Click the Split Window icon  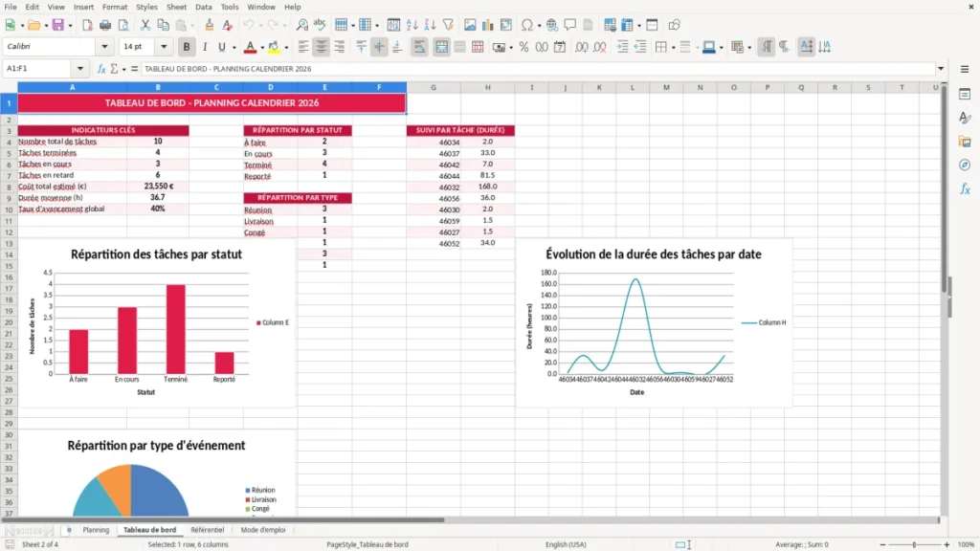pyautogui.click(x=652, y=25)
